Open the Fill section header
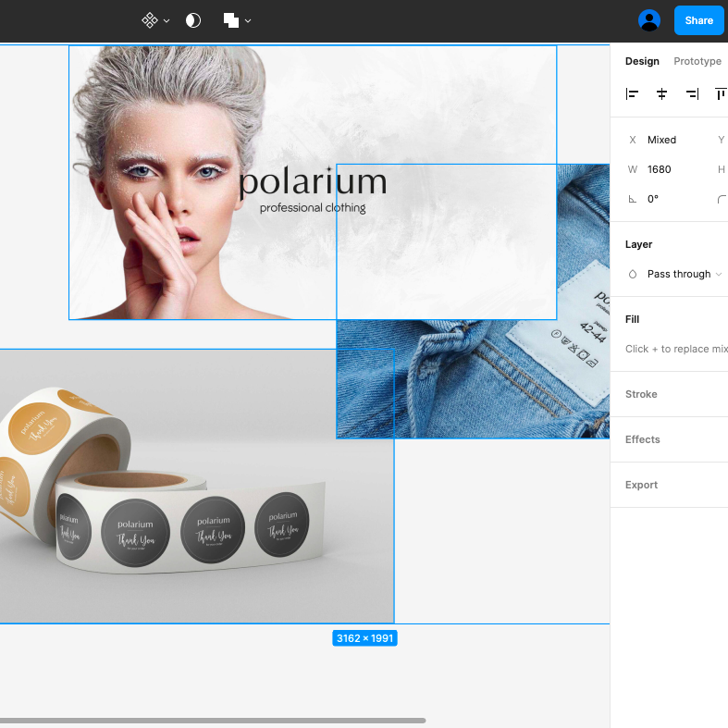Screen dimensions: 728x728 tap(633, 319)
